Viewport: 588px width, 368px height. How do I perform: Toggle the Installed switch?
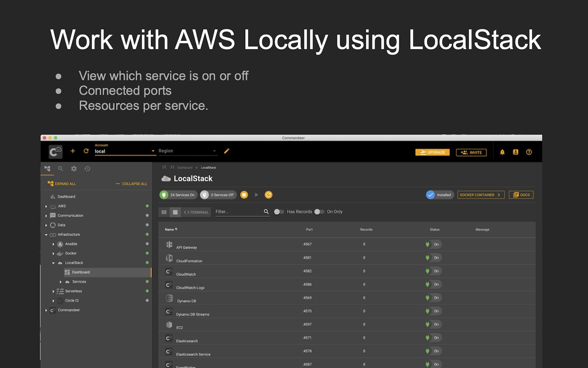coord(439,195)
